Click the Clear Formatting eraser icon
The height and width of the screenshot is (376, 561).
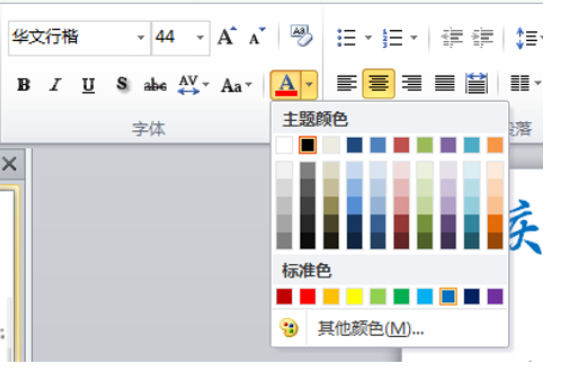coord(301,36)
